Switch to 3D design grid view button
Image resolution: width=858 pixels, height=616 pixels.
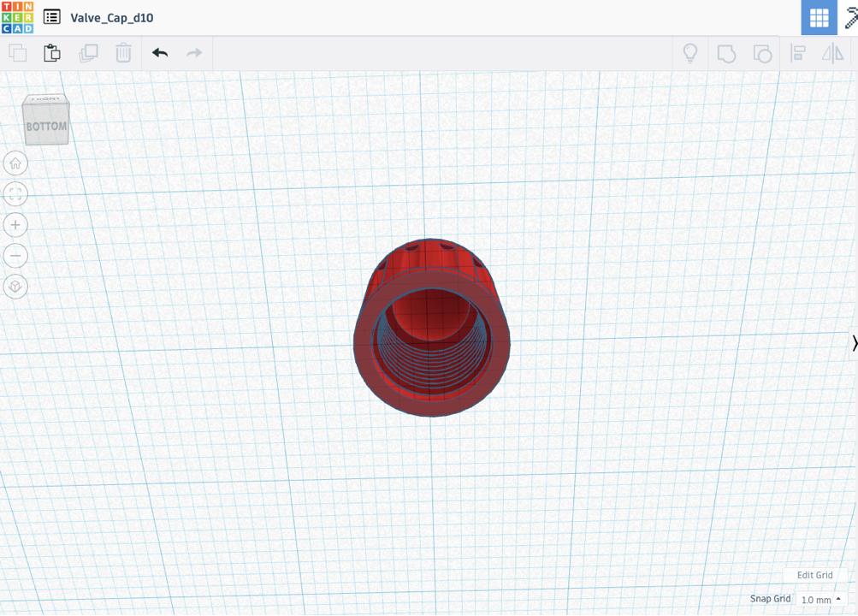[x=819, y=17]
